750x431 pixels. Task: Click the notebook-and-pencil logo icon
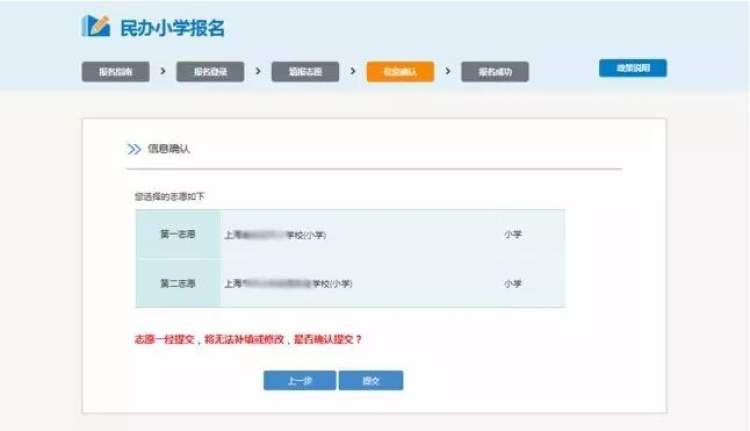96,27
